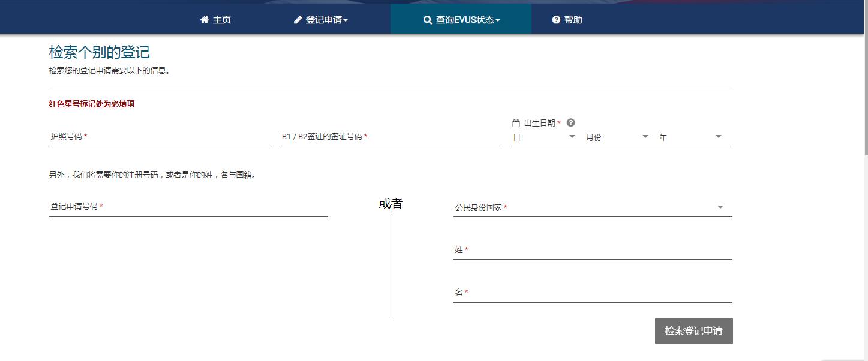The height and width of the screenshot is (361, 868).
Task: Click the home icon in navigation bar
Action: tap(204, 19)
